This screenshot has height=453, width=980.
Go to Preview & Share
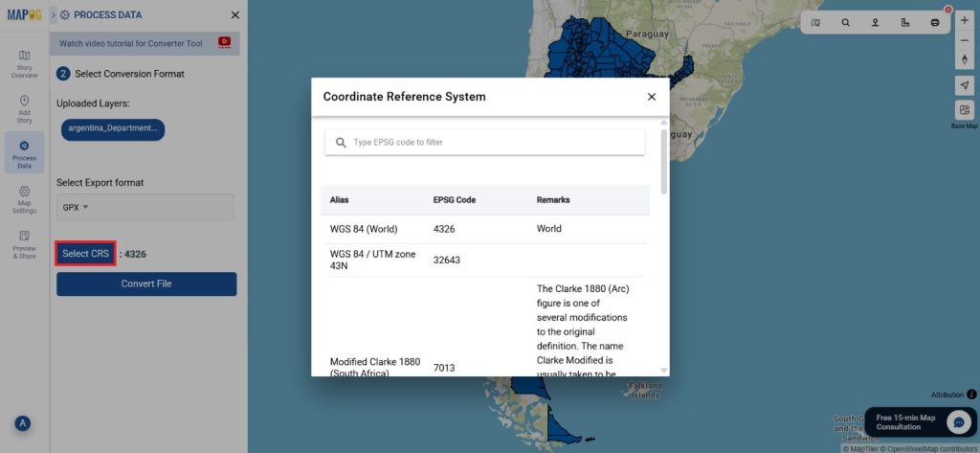point(24,243)
